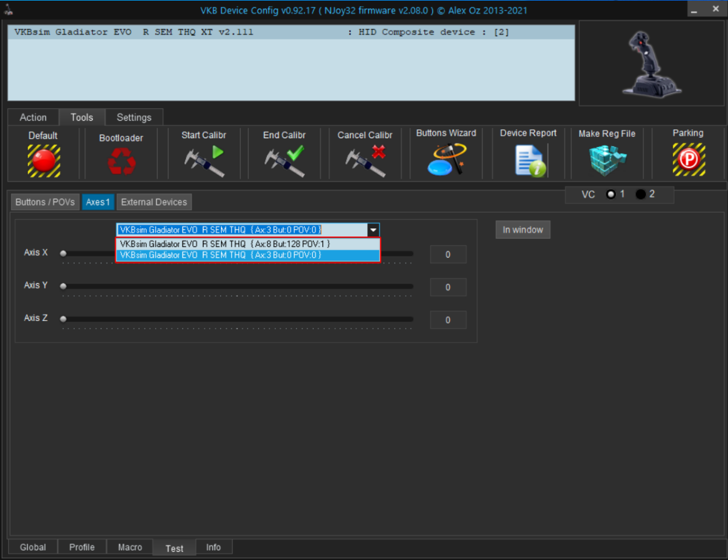Abort calibration with Cancel Calibr icon
Screen dimensions: 728x560
click(x=365, y=161)
